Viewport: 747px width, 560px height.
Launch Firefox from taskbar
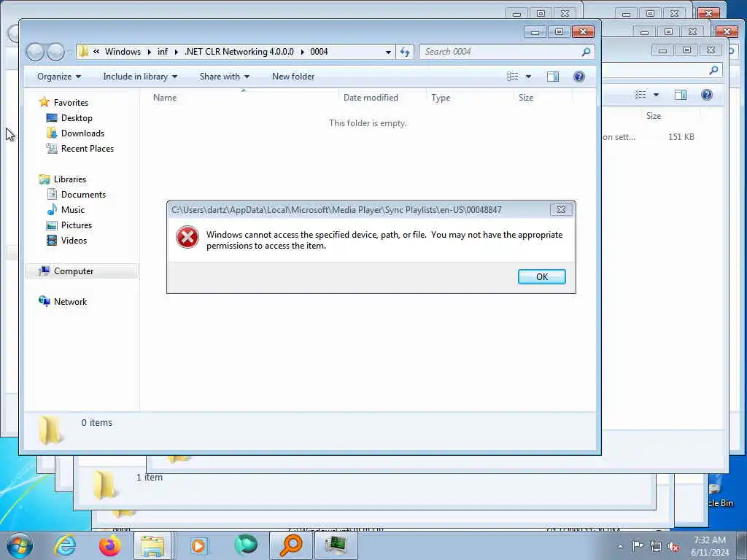pyautogui.click(x=109, y=545)
